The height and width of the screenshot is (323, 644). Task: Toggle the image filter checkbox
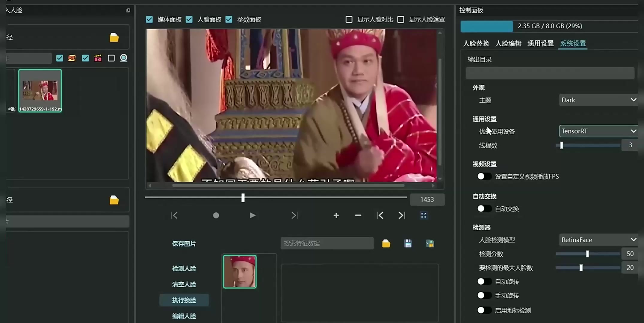point(60,58)
